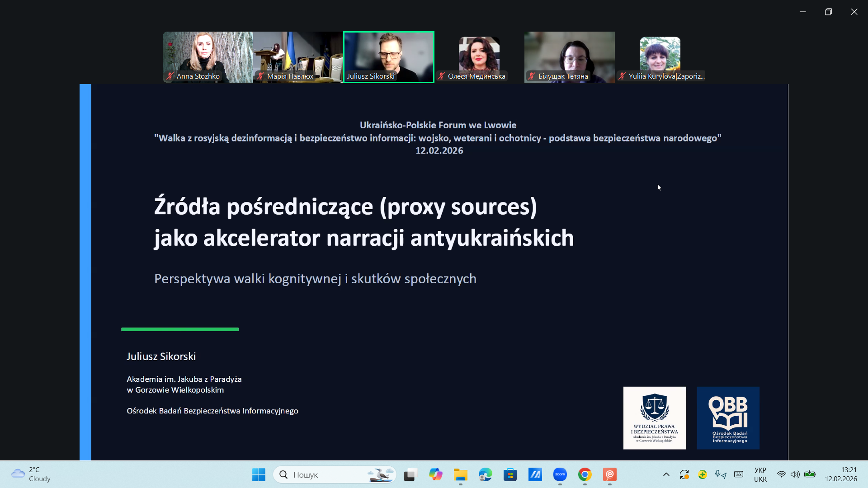Click the Task View icon
The image size is (868, 488).
pyautogui.click(x=410, y=474)
